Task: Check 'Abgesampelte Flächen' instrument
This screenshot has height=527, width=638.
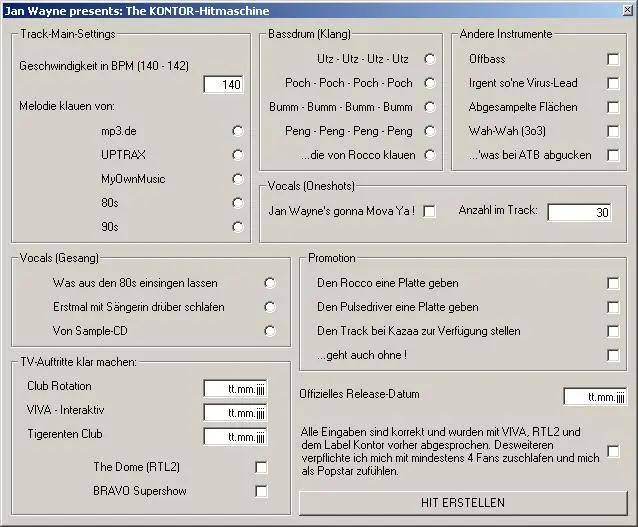Action: coord(613,107)
